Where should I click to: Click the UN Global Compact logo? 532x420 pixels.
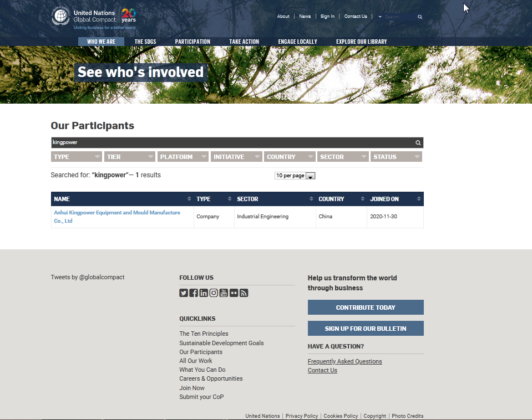click(x=93, y=18)
